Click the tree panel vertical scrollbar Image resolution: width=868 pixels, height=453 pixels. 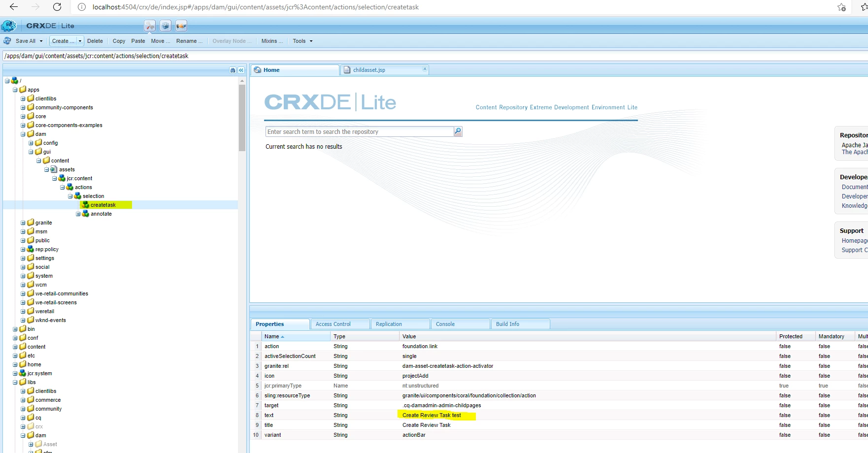pos(242,118)
